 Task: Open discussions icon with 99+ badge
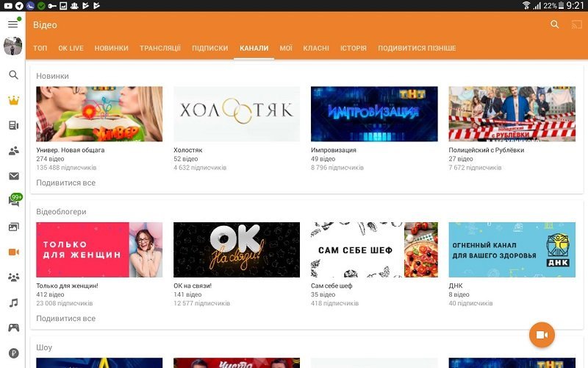coord(13,201)
